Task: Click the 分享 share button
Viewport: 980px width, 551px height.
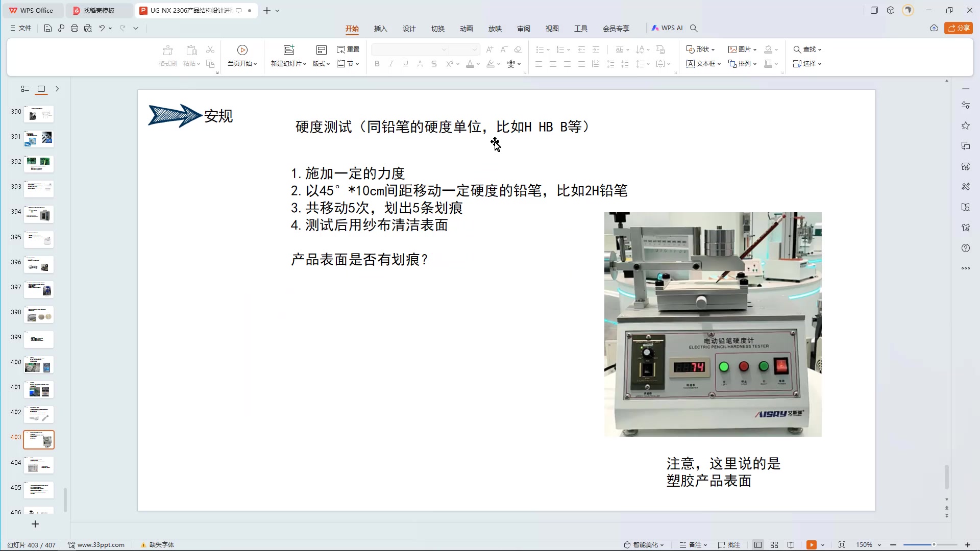Action: point(959,28)
